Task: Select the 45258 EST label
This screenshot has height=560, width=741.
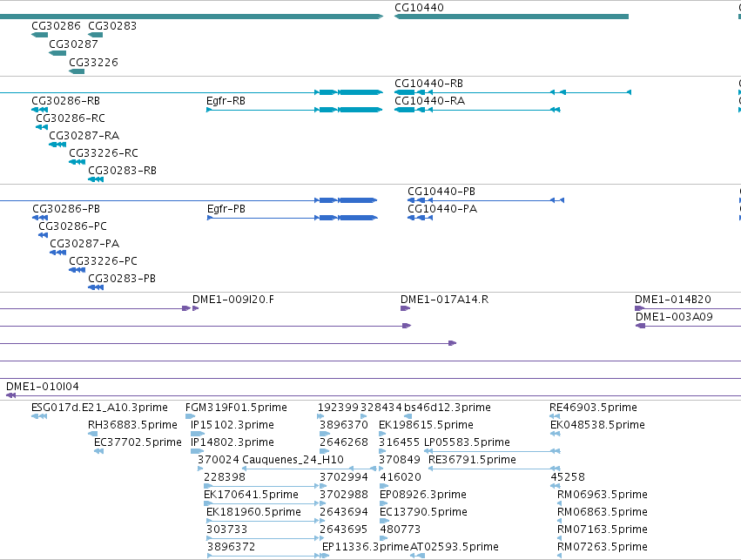Action: coord(568,478)
